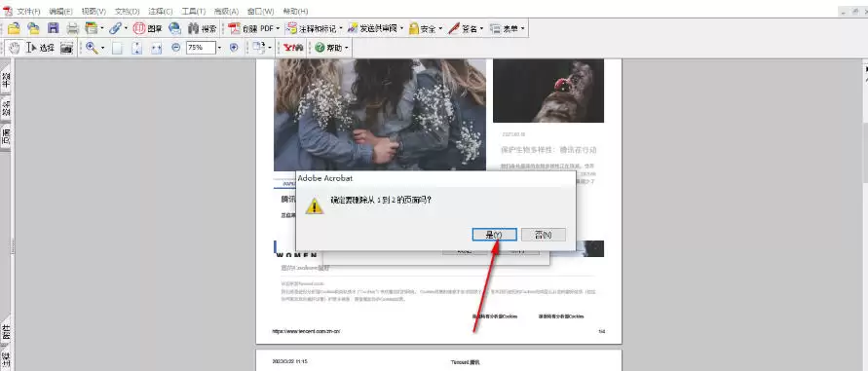Open the 文件(F) menu
Image resolution: width=868 pixels, height=371 pixels.
point(28,11)
